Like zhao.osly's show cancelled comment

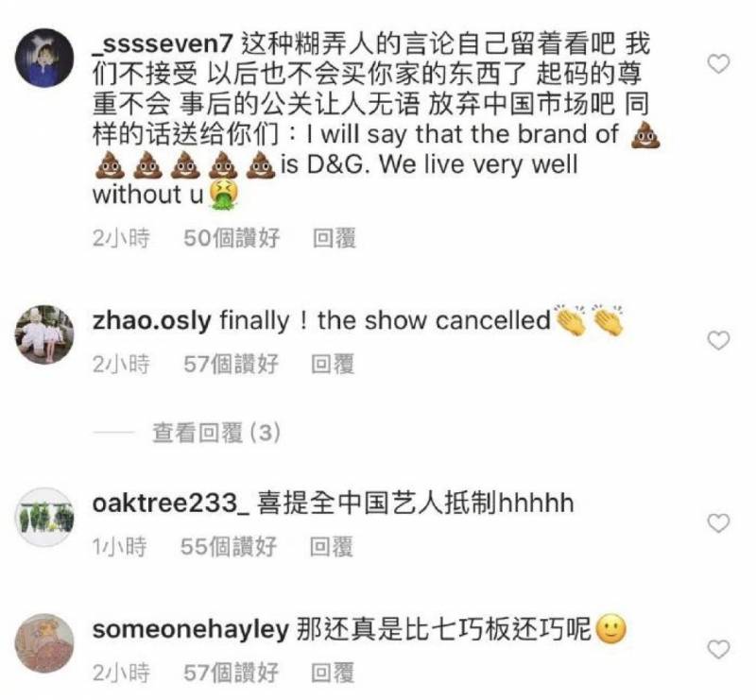(x=718, y=340)
